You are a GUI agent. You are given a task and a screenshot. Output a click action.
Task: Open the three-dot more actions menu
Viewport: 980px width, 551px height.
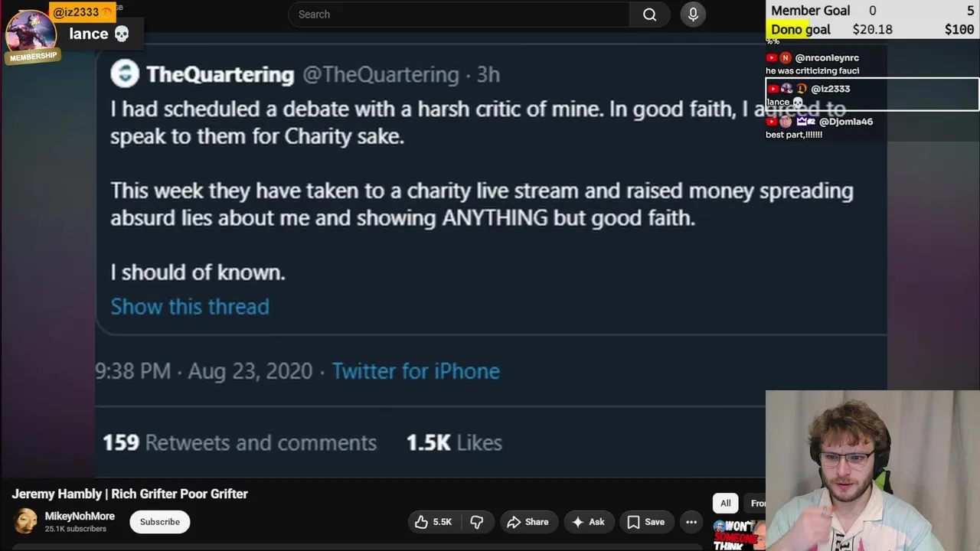coord(691,522)
